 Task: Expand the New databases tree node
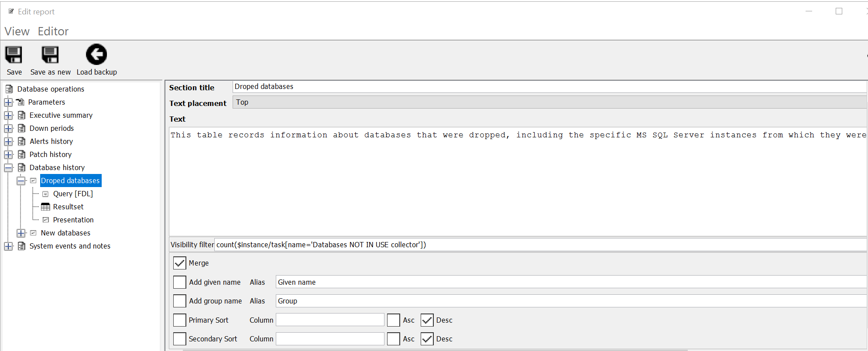pyautogui.click(x=21, y=233)
